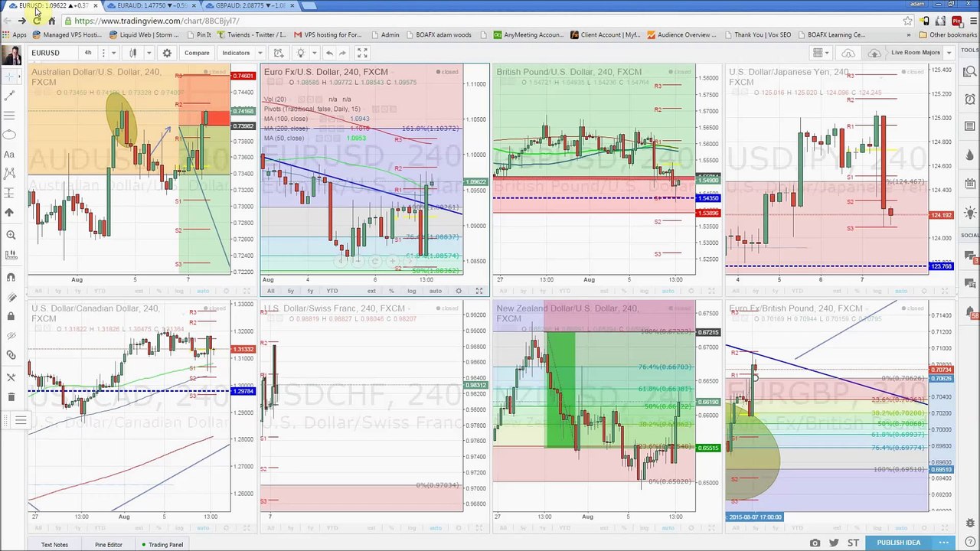Share chart on Twitter
Image resolution: width=980 pixels, height=551 pixels.
(834, 543)
